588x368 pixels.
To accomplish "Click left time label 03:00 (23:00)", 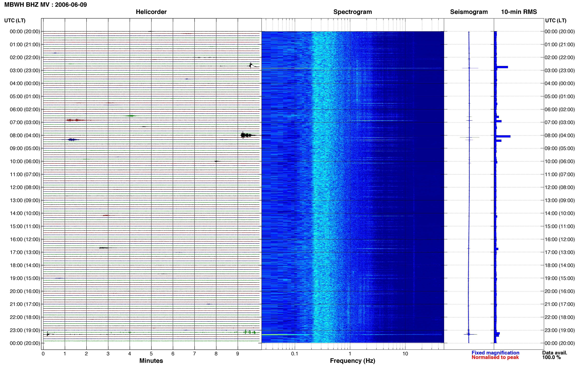I will pyautogui.click(x=25, y=71).
